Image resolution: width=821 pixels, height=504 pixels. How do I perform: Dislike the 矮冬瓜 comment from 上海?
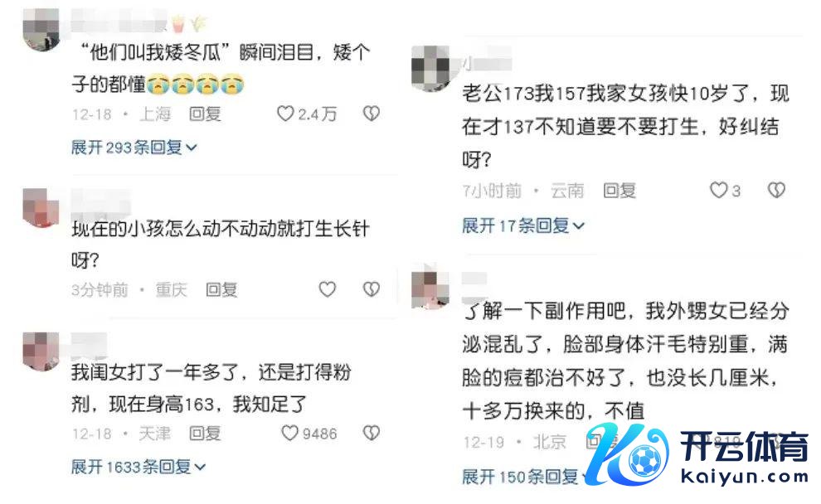372,113
